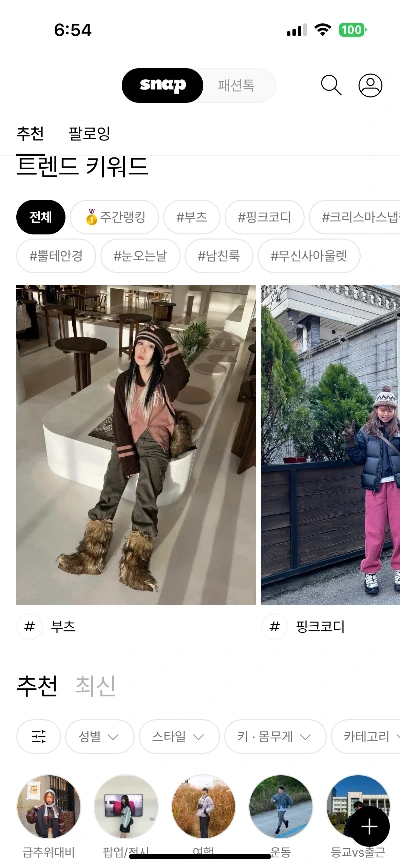This screenshot has width=400, height=867.
Task: Select the #뿔테안경 keyword chip
Action: (x=56, y=256)
